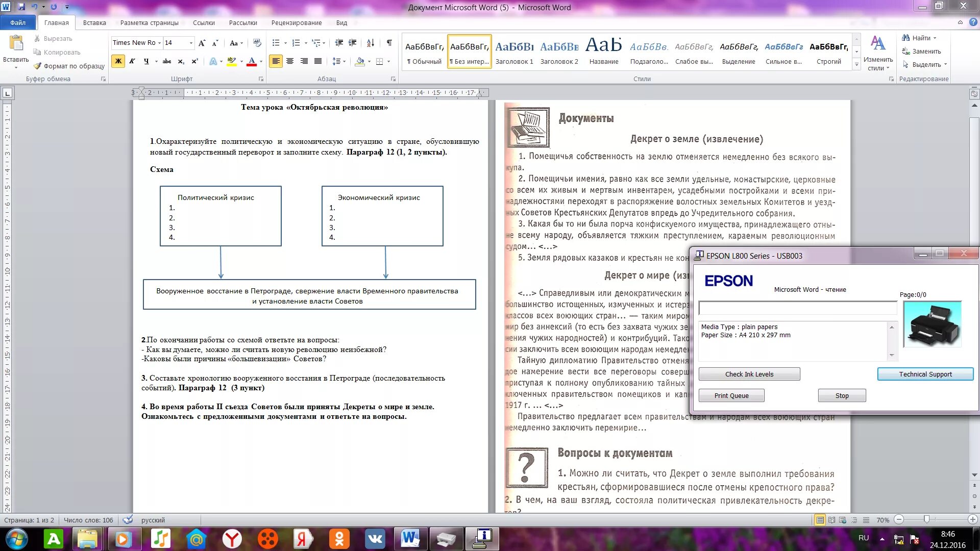The width and height of the screenshot is (980, 551).
Task: Expand Шрифт dialog launcher
Action: click(x=261, y=79)
